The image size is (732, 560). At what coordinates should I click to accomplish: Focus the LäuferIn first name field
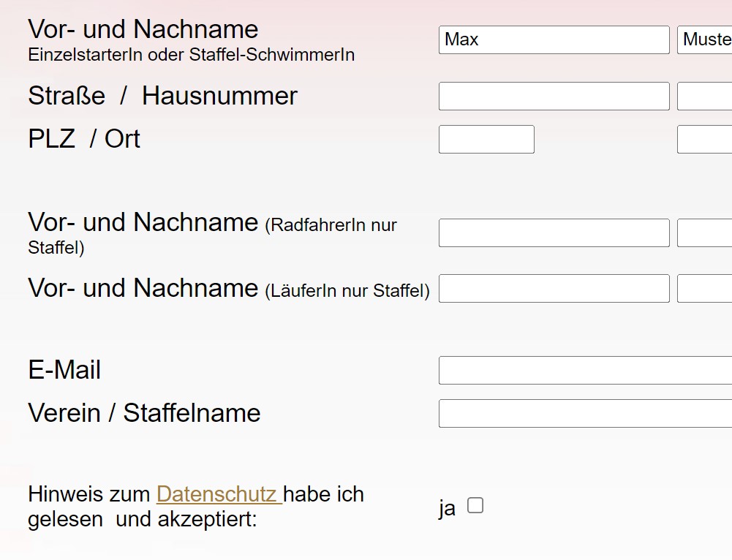pos(554,289)
